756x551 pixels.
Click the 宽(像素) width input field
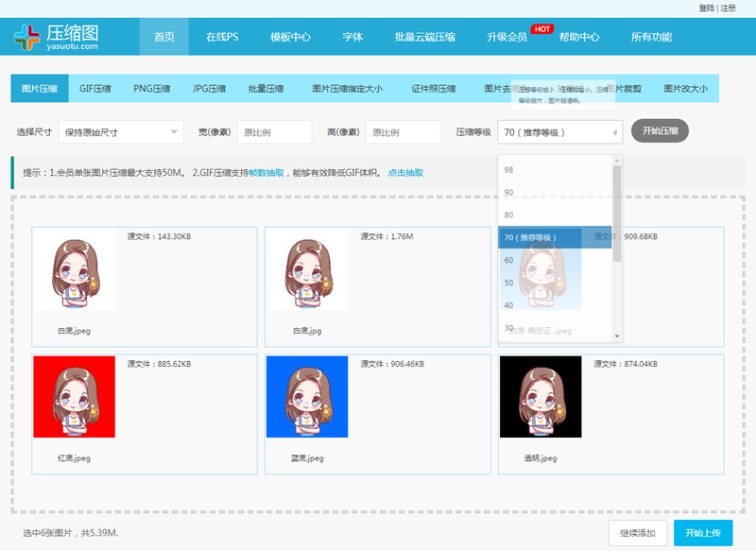click(274, 132)
